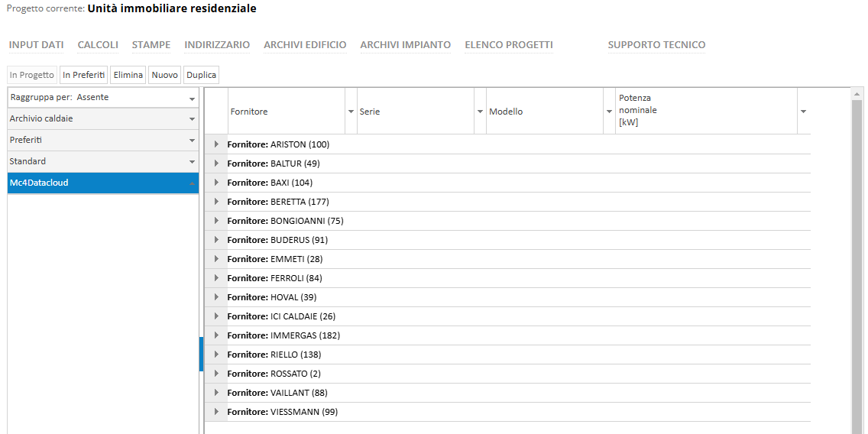This screenshot has height=434, width=868.
Task: Click the blue panel splitter handle
Action: [x=202, y=355]
